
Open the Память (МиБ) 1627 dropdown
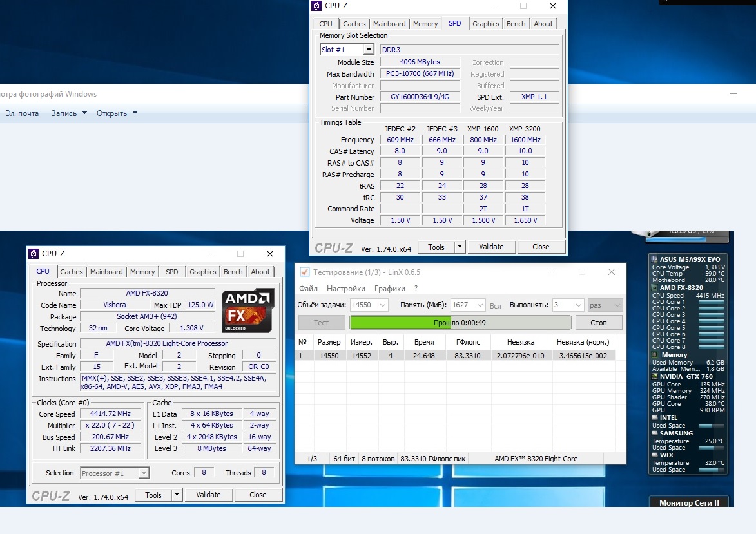480,305
